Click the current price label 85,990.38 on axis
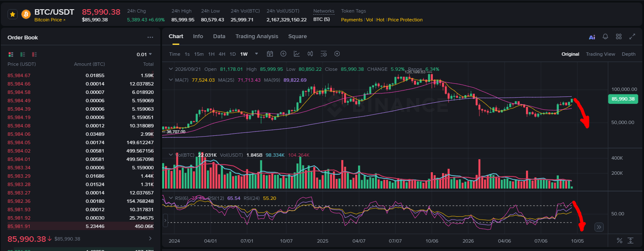Image resolution: width=644 pixels, height=251 pixels. 623,99
